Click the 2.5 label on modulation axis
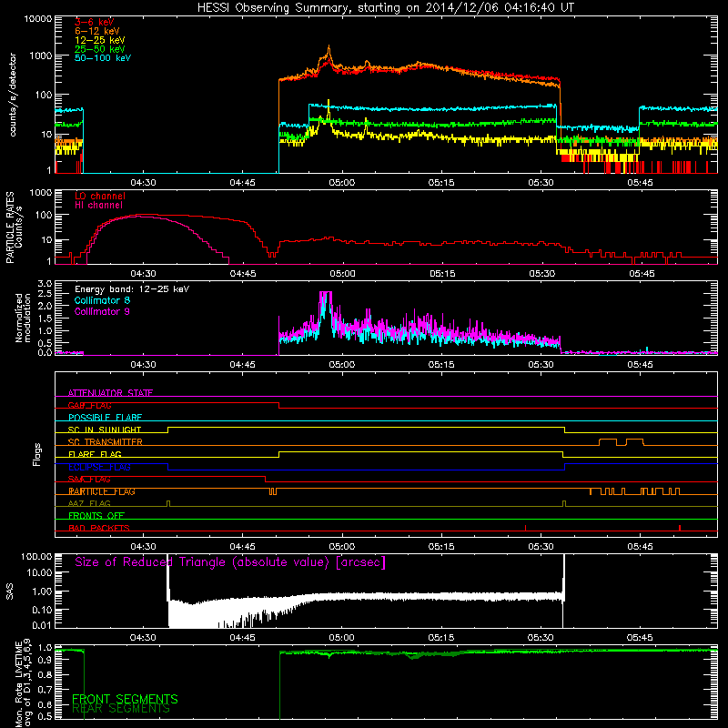 click(x=45, y=294)
